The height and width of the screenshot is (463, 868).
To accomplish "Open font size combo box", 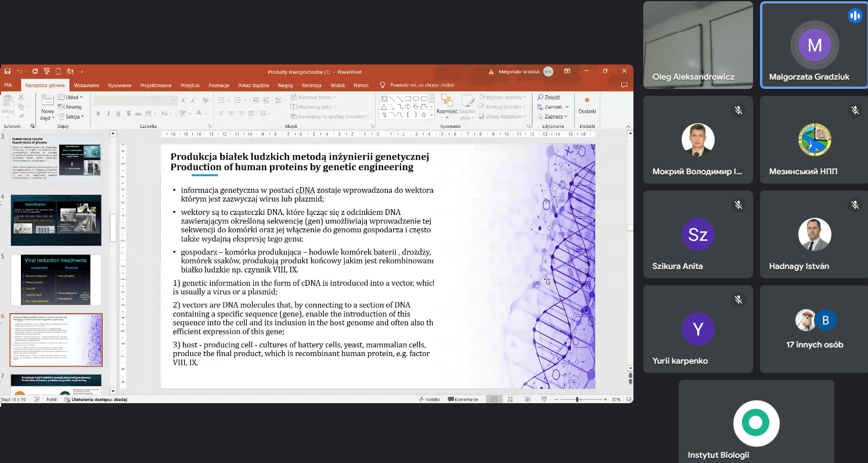I will tap(168, 101).
